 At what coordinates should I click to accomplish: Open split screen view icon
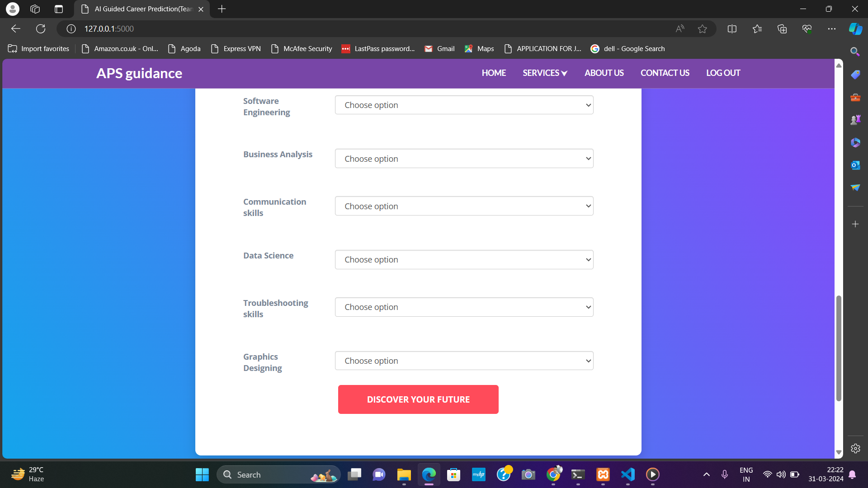pos(732,29)
